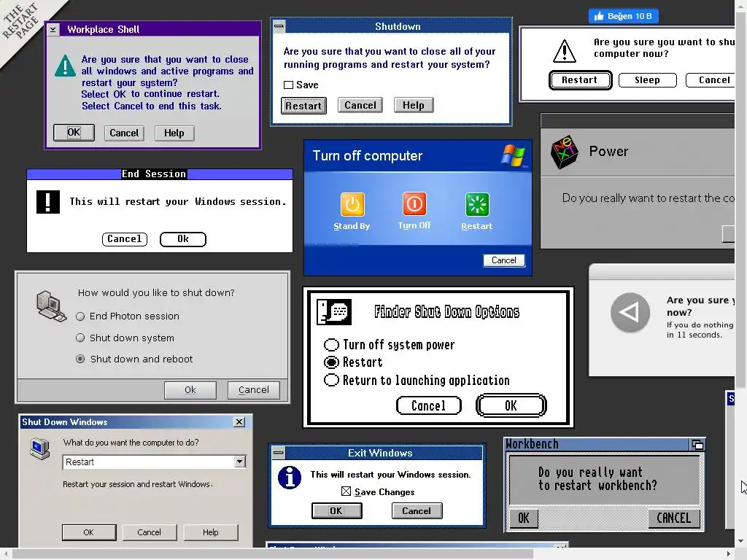Screen dimensions: 747x560
Task: Click Cancel in Turn off computer dialog
Action: point(504,260)
